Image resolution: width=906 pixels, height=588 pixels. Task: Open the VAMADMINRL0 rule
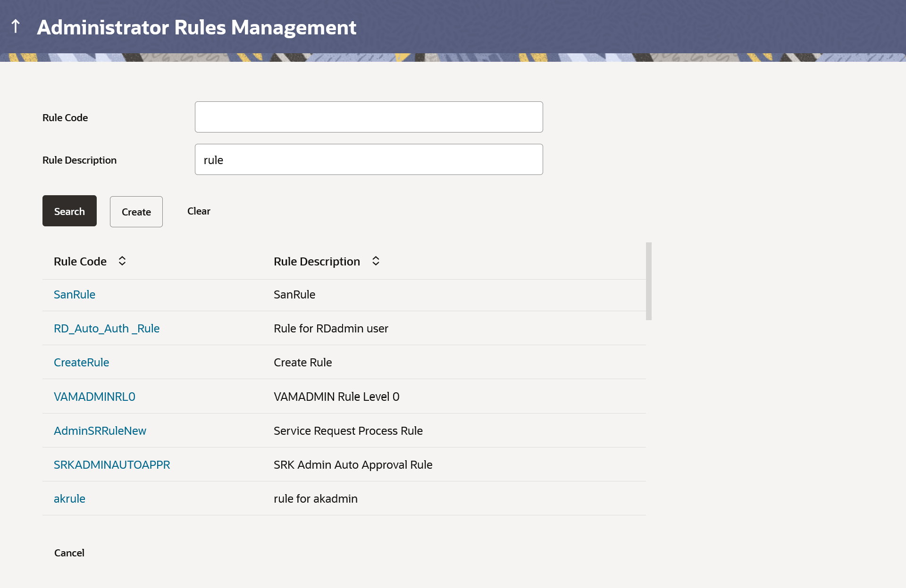94,396
